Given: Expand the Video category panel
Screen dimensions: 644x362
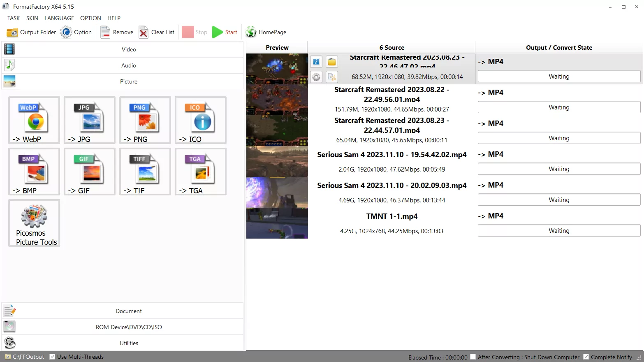Looking at the screenshot, I should 123,49.
